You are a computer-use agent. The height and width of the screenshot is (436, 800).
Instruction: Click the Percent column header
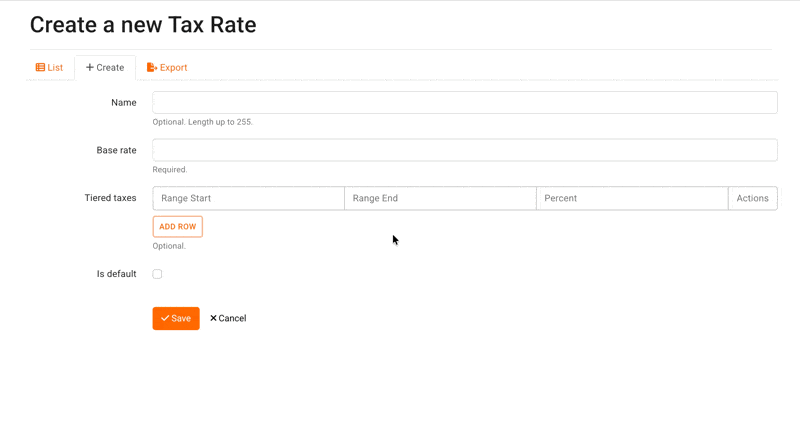pos(561,198)
